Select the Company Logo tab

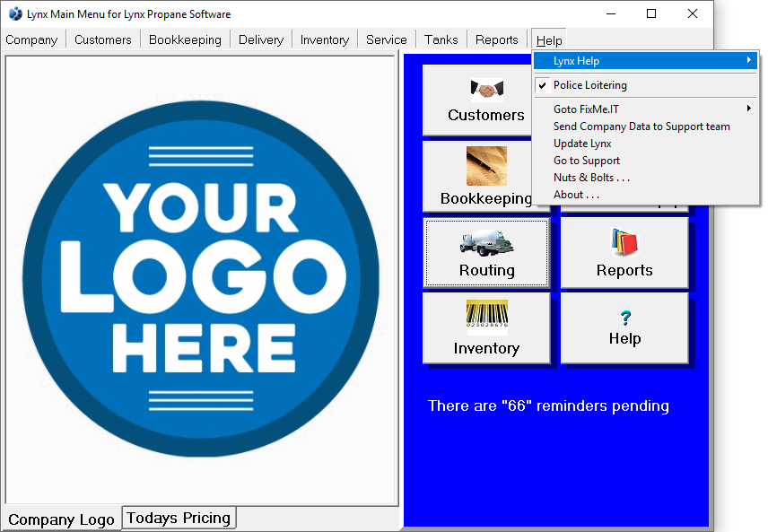[61, 519]
